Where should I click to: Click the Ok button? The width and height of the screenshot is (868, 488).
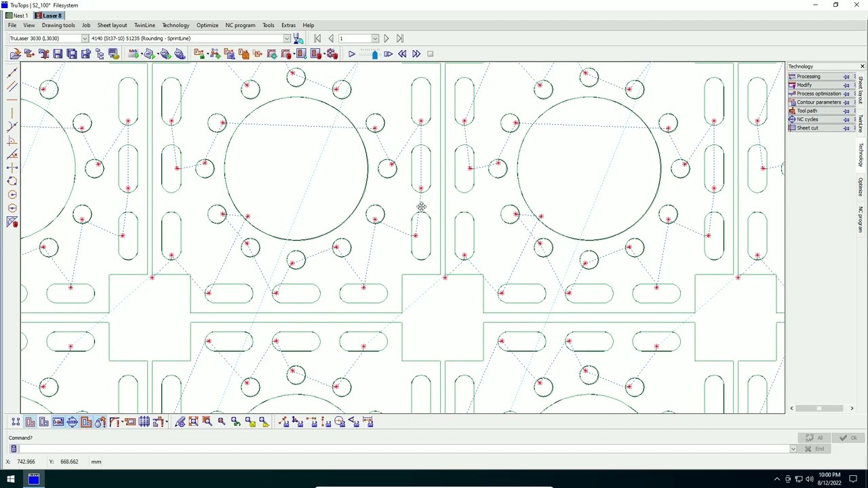click(848, 438)
